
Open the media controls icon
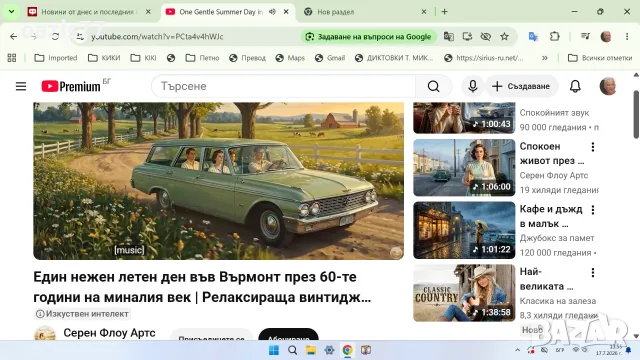point(585,37)
